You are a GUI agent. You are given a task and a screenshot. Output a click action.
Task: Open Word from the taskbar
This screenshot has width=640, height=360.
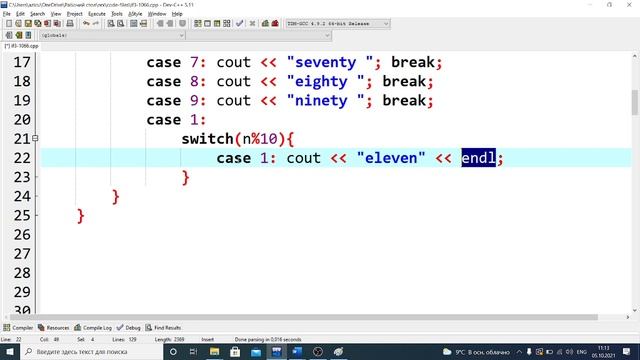pos(297,352)
